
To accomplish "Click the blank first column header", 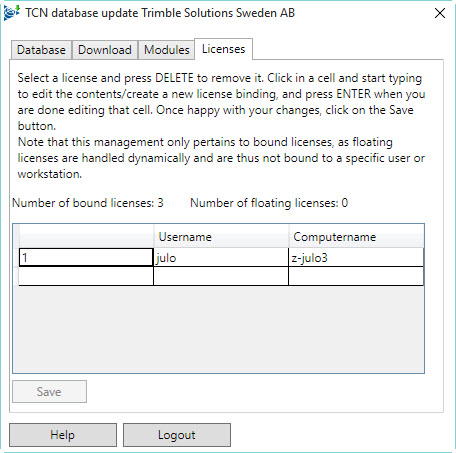I will click(x=86, y=237).
